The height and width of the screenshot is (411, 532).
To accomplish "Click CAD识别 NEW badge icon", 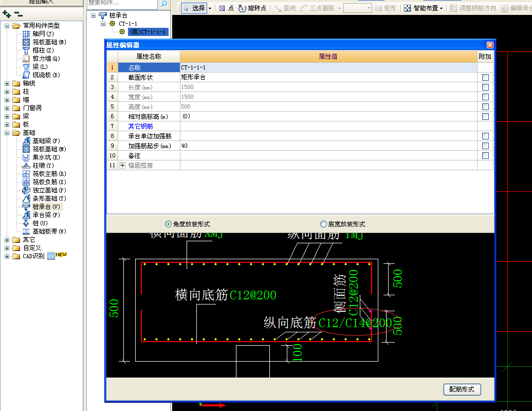I will [57, 256].
